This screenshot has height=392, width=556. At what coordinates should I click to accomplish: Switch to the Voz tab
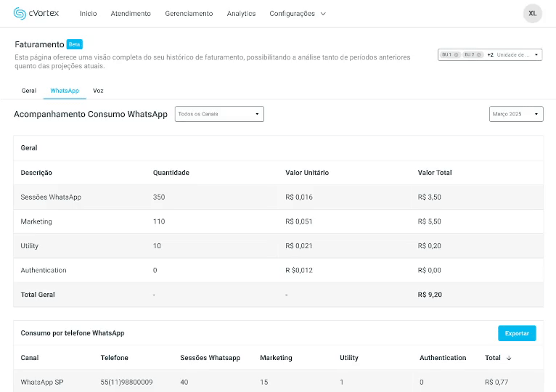click(x=98, y=91)
